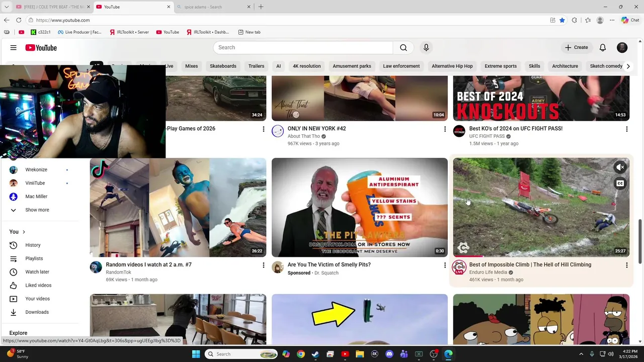Open Discord from the taskbar
The image size is (644, 362).
pyautogui.click(x=389, y=354)
